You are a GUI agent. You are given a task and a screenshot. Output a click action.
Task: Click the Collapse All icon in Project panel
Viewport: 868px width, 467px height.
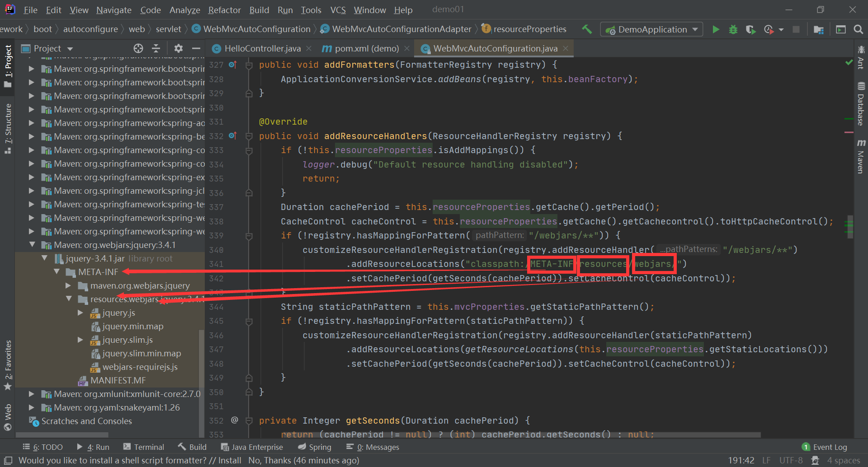(156, 48)
